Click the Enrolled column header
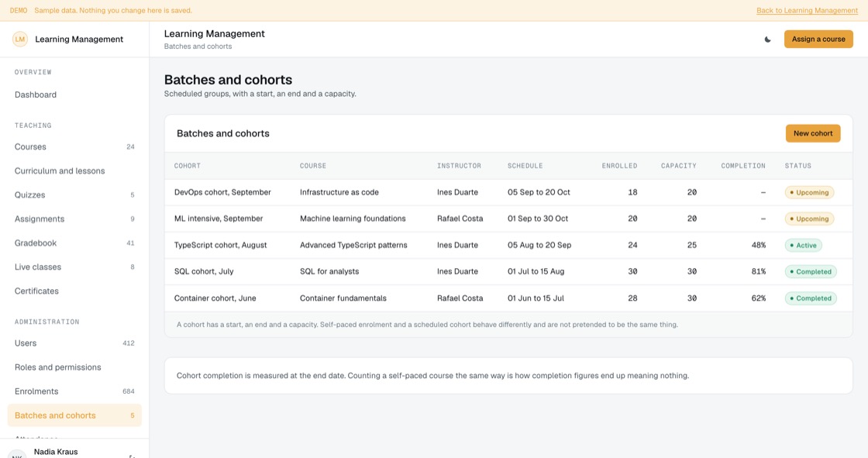This screenshot has height=458, width=868. [619, 166]
